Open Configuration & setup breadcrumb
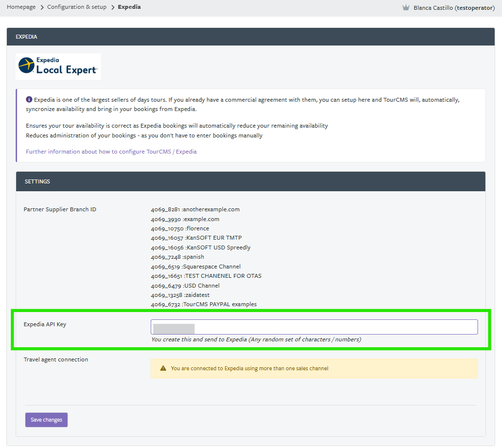502x448 pixels. coord(77,7)
